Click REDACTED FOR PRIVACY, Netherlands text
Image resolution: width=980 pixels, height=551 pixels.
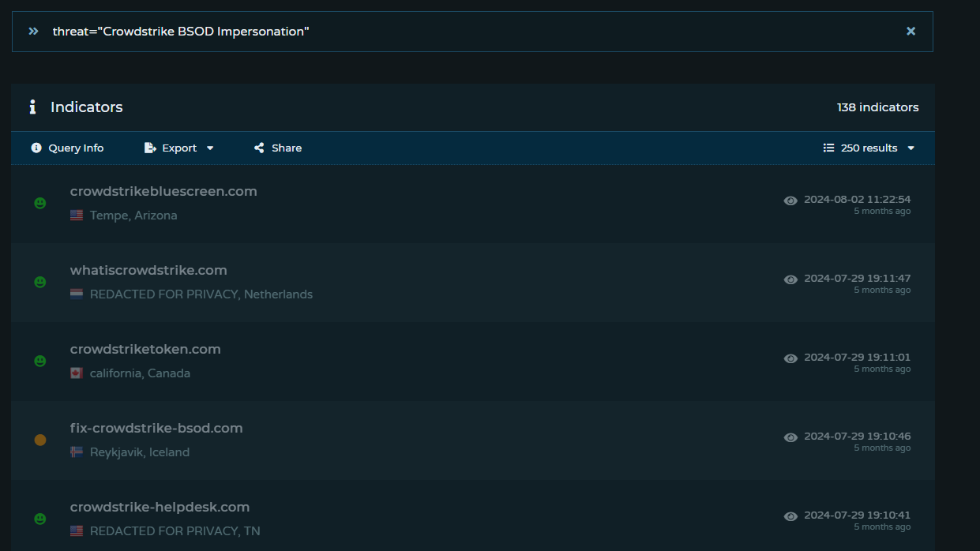click(201, 294)
